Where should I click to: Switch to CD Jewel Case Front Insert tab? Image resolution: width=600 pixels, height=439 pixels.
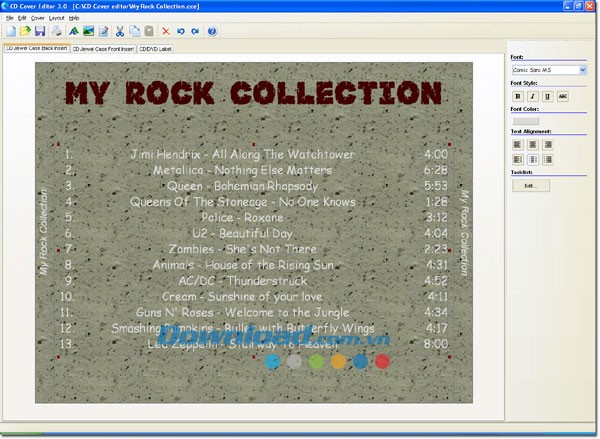103,49
